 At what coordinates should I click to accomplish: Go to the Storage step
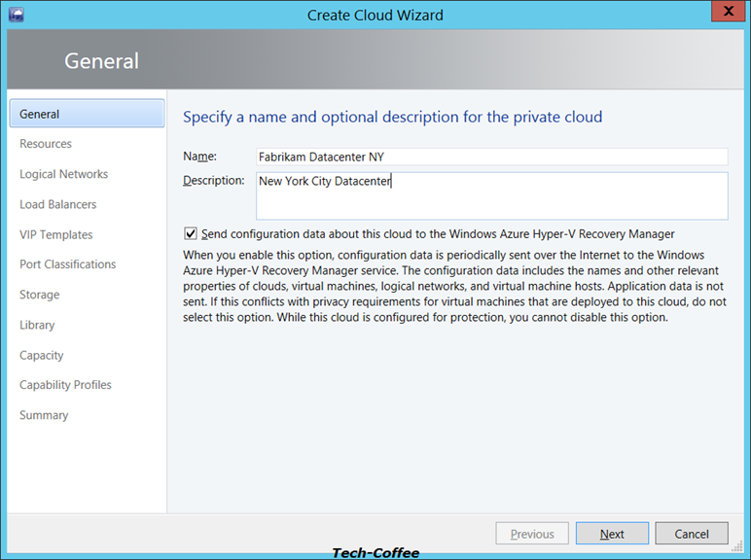click(39, 295)
